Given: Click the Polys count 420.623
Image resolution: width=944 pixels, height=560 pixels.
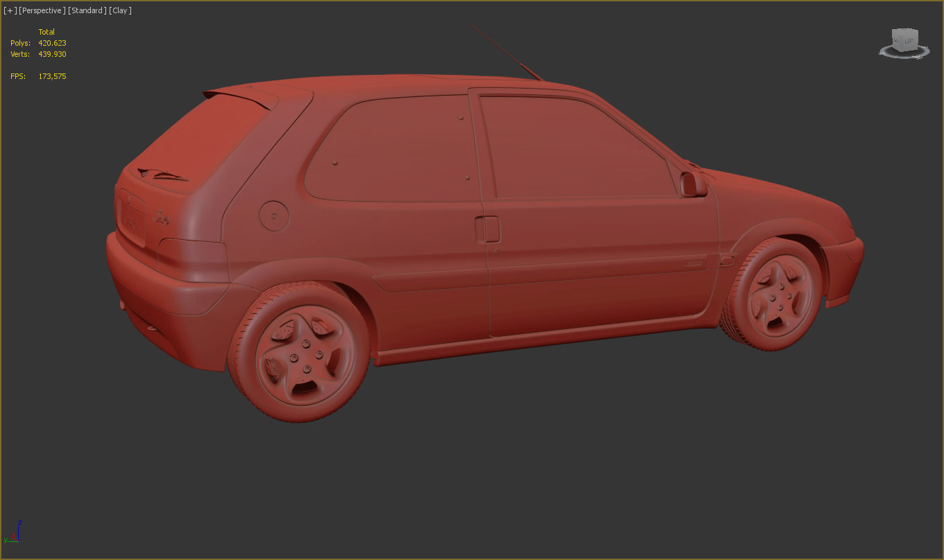Looking at the screenshot, I should (x=52, y=43).
